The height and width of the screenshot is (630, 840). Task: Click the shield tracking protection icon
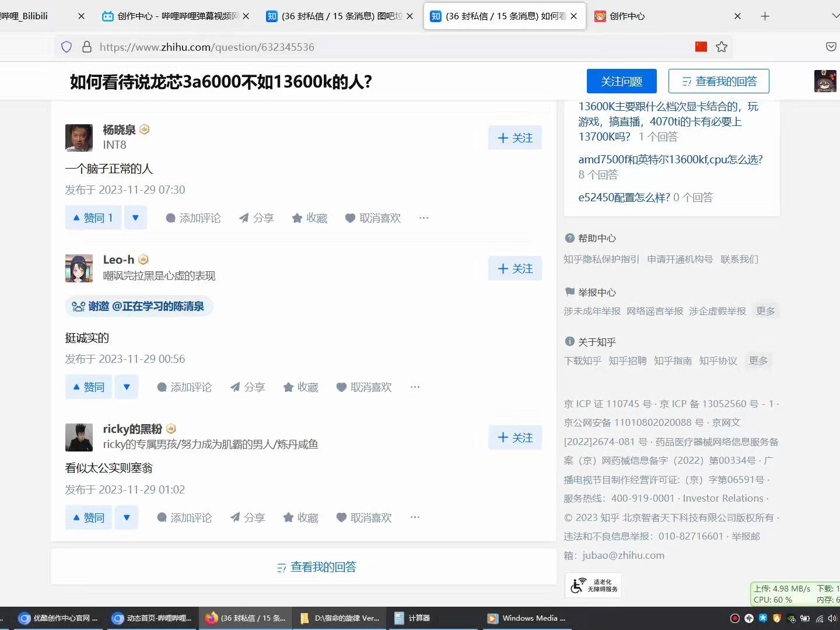click(x=66, y=47)
